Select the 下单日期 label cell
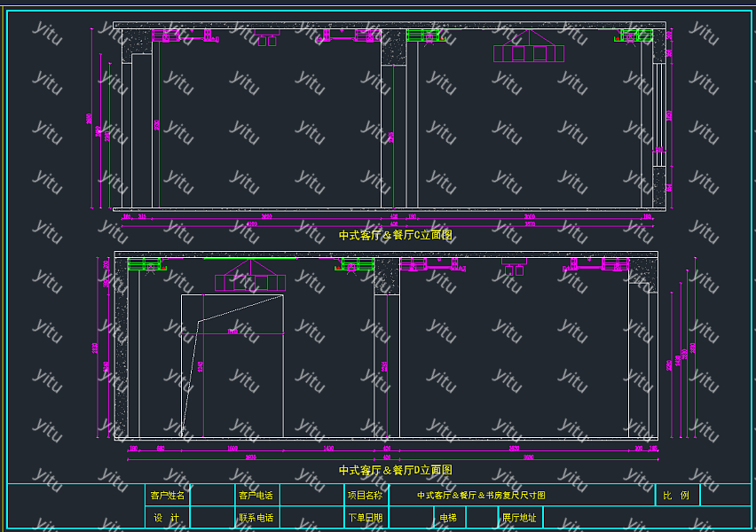Viewport: 756px width, 532px height. click(x=365, y=518)
